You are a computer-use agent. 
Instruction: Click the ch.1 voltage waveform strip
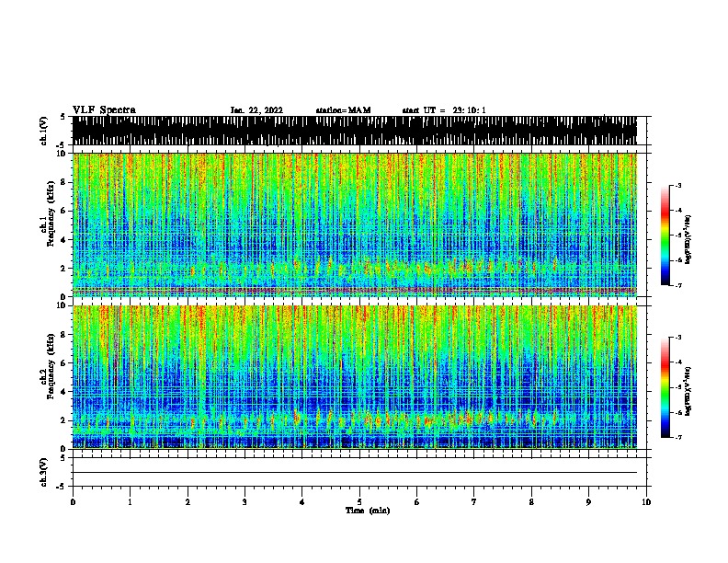click(x=355, y=131)
